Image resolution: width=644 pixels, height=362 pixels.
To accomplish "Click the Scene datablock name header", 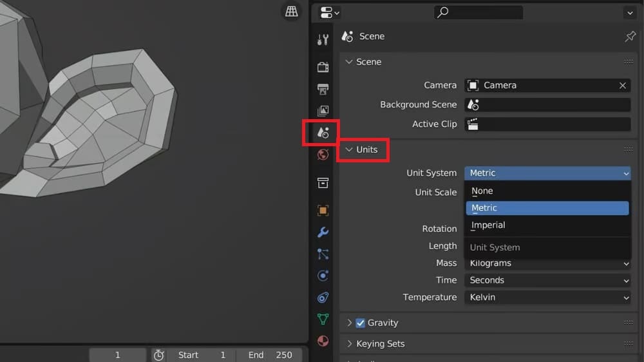I will (x=372, y=36).
